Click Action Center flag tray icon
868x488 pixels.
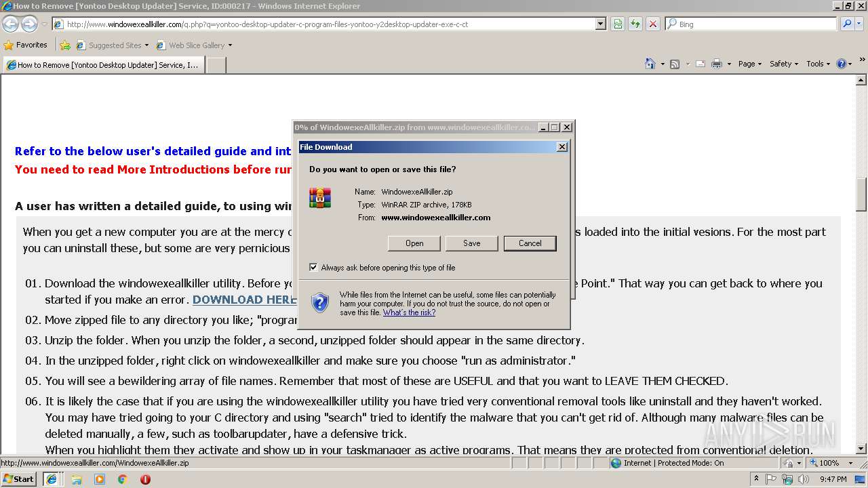(x=772, y=479)
